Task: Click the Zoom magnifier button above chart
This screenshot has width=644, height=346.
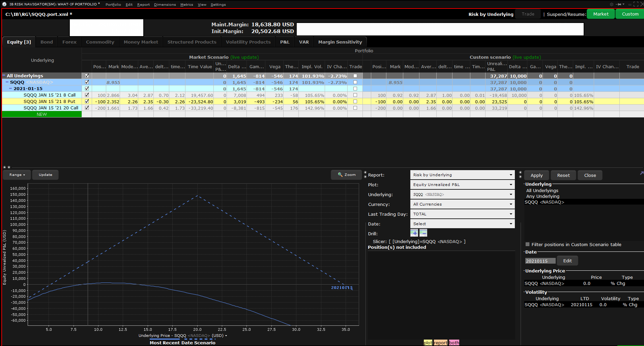Action: click(x=347, y=175)
